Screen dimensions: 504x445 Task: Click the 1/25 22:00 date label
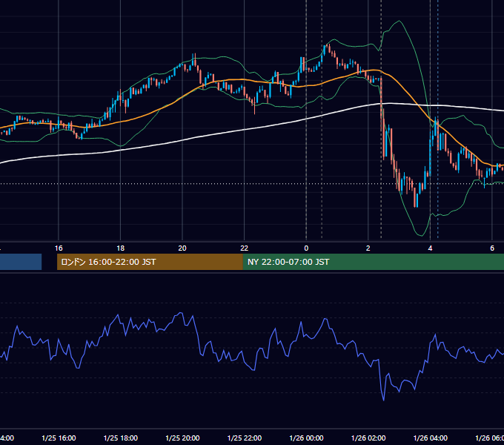pos(245,438)
